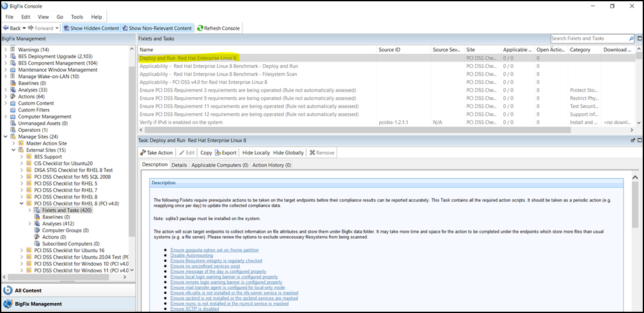The image size is (644, 313).
Task: Collapse PCI DSS Checklist for RHEL 8 (PCI v4.0)
Action: [22, 204]
